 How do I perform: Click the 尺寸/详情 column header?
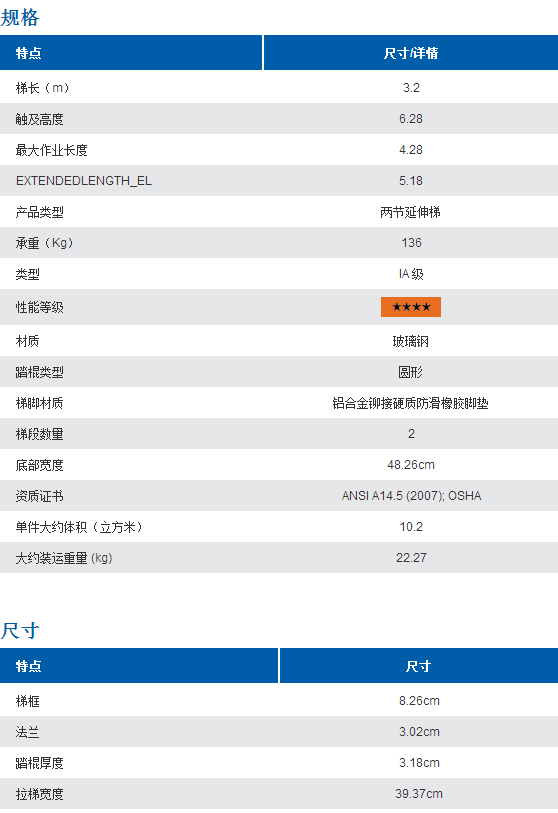[x=411, y=53]
